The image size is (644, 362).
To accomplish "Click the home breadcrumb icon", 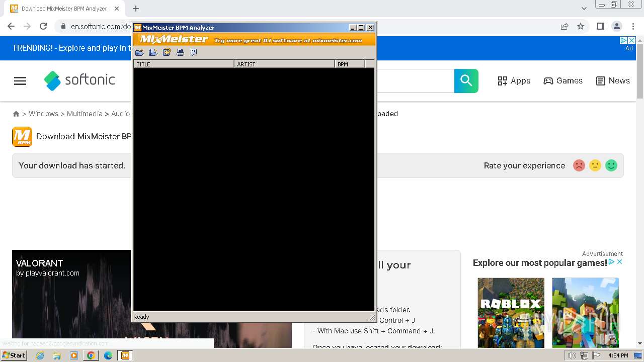I will click(16, 114).
